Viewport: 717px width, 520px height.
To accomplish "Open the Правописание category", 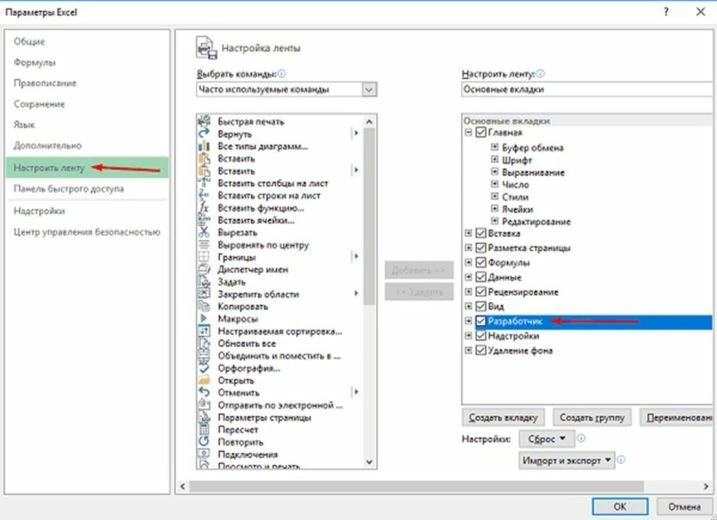I will [x=45, y=83].
